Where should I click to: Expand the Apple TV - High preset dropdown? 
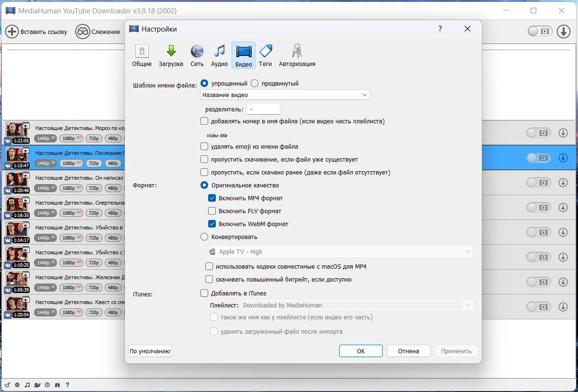340,251
